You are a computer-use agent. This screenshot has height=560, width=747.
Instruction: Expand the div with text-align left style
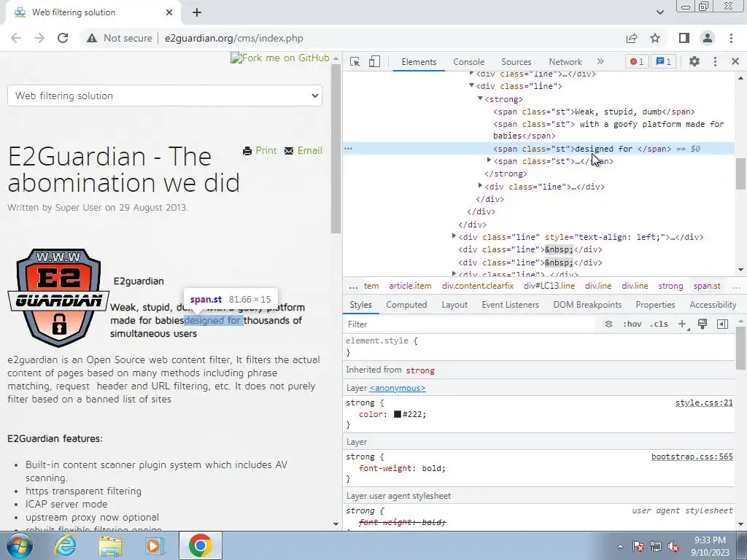click(454, 236)
